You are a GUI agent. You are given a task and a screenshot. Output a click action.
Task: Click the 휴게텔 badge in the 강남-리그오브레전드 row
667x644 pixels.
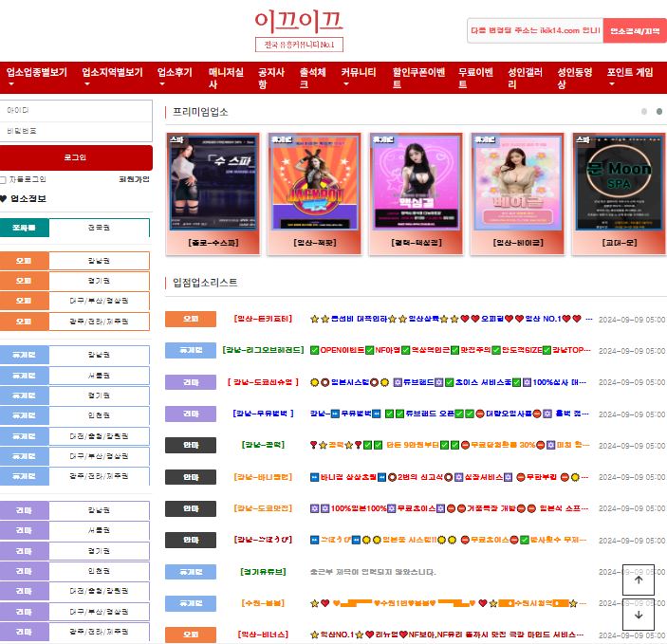tap(191, 351)
